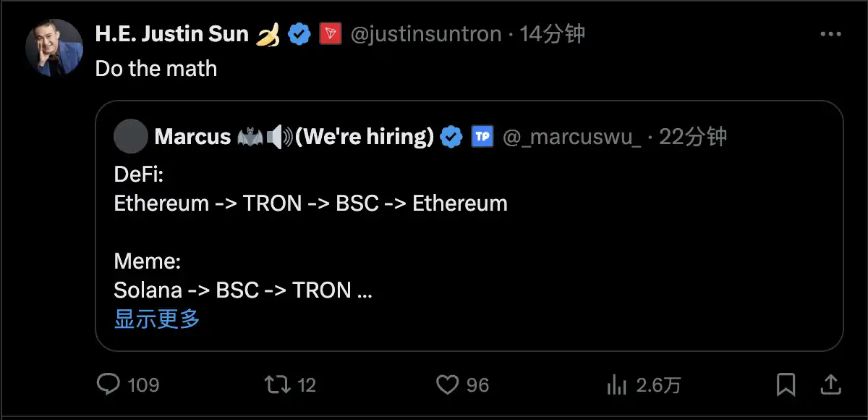Click the red TRON affiliation badge
Screen dimensions: 868x420
coord(330,34)
